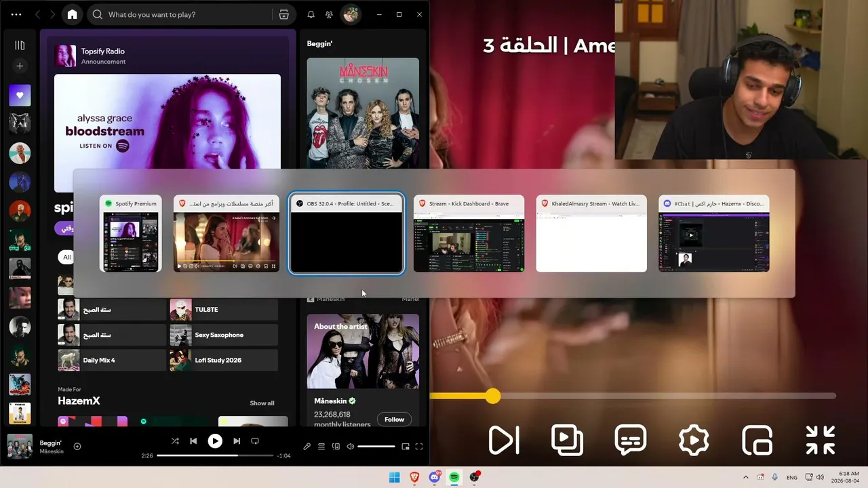The width and height of the screenshot is (868, 488).
Task: Open video playback settings gear
Action: tap(694, 441)
